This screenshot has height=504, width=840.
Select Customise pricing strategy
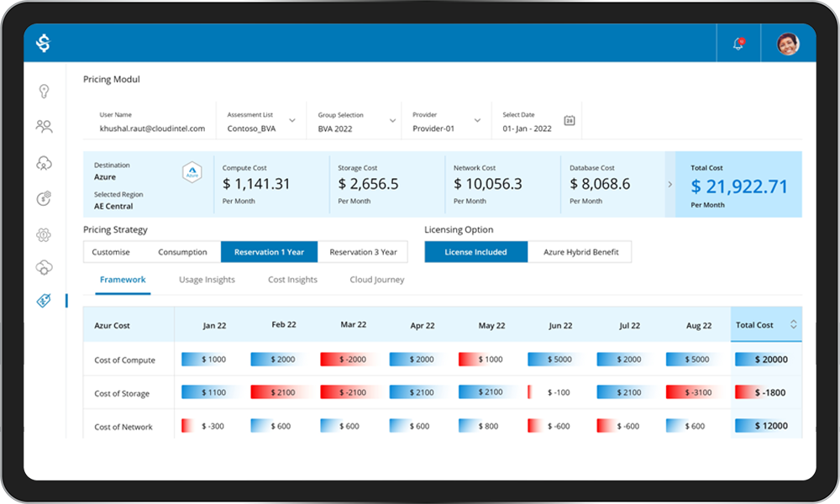[111, 252]
